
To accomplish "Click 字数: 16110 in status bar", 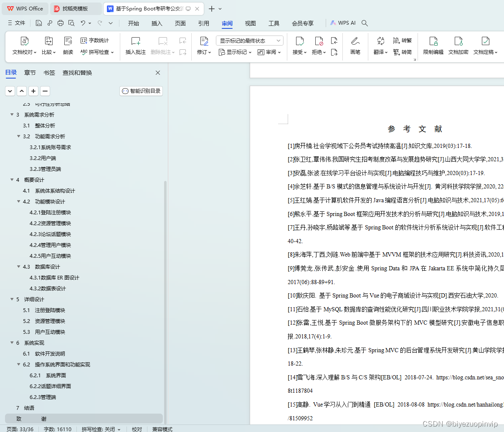I will (58, 429).
